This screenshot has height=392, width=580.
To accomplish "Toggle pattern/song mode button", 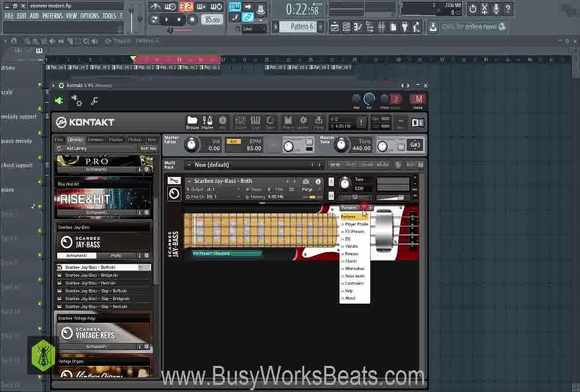I will point(155,19).
